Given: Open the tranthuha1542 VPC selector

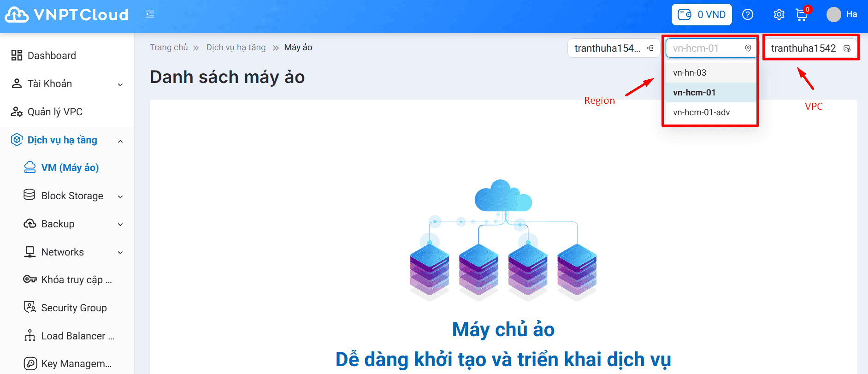Looking at the screenshot, I should 810,48.
